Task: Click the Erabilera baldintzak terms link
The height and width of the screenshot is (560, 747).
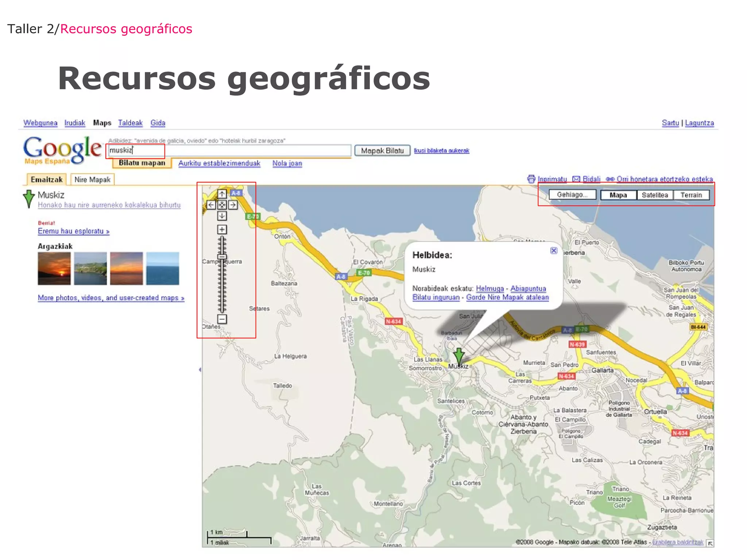Action: [x=678, y=542]
